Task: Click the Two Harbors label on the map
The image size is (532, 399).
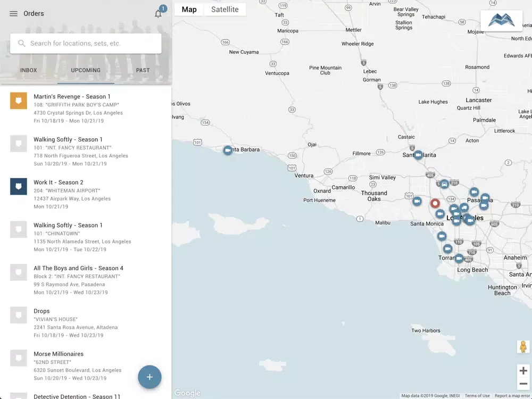Action: (x=426, y=331)
